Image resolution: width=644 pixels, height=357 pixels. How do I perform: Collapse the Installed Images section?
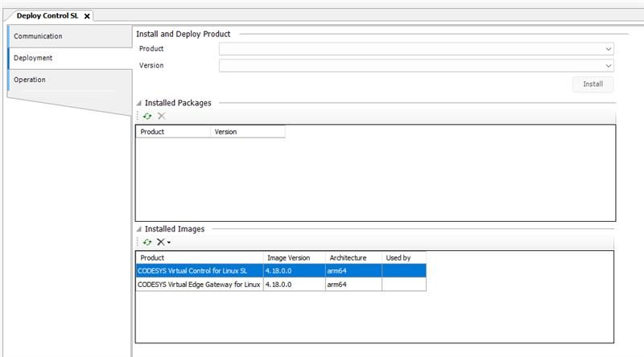[x=139, y=229]
